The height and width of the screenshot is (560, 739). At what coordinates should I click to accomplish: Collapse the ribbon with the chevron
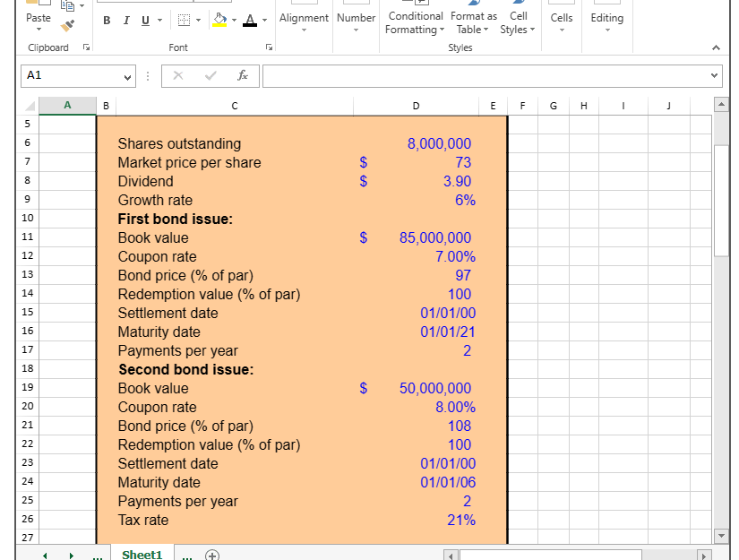click(x=715, y=47)
